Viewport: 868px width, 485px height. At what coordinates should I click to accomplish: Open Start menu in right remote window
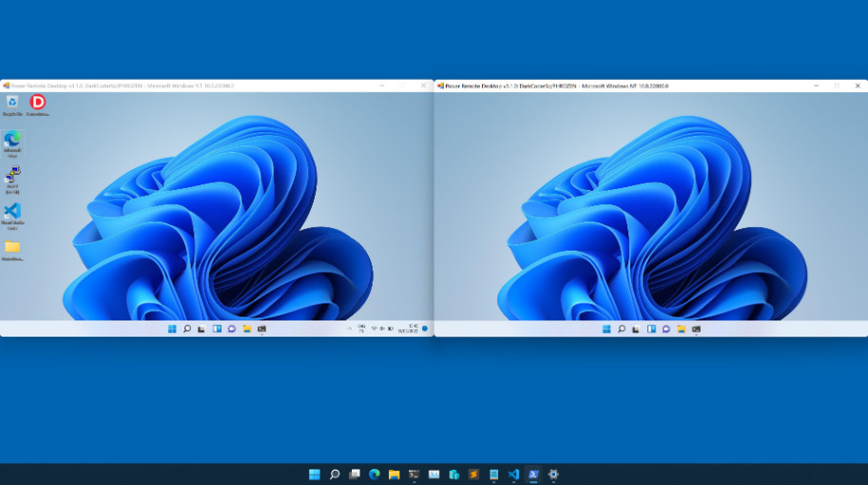(607, 329)
